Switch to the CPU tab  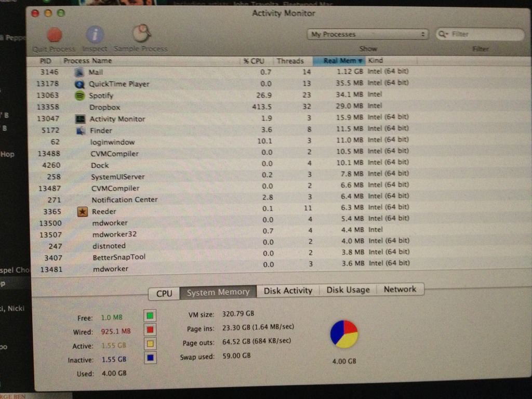[x=164, y=294]
